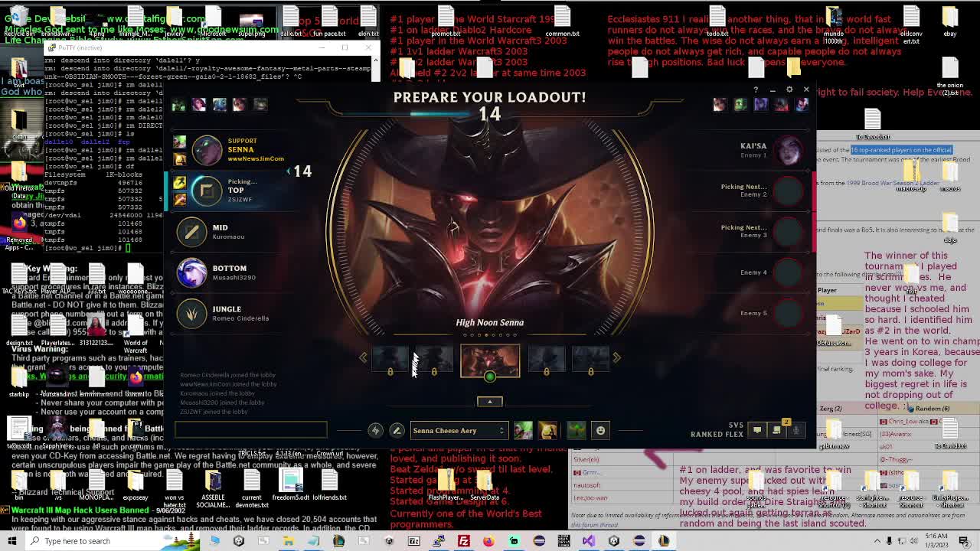Change the first summoner spell slot
Screen dimensions: 980x551
(x=523, y=431)
